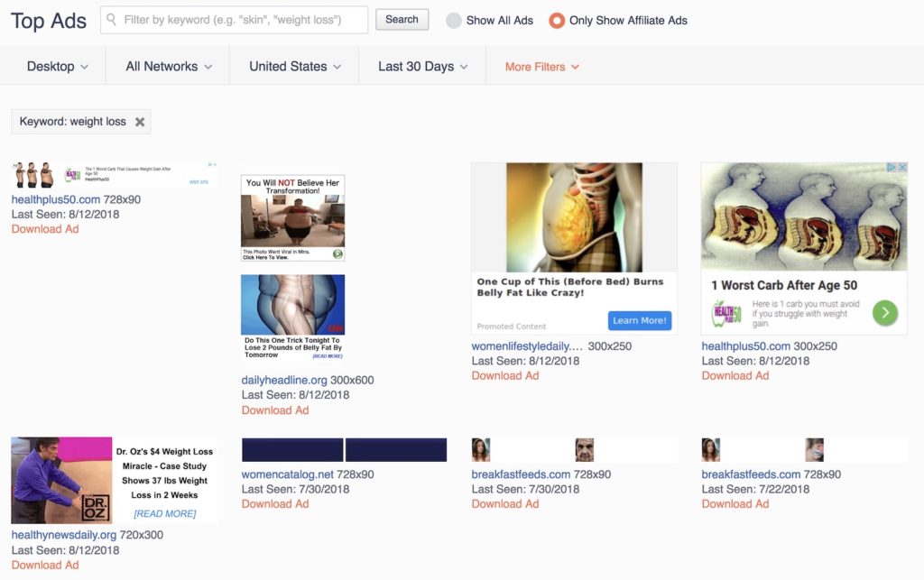The image size is (924, 580).
Task: Select Only Show Affiliate Ads option
Action: [x=557, y=21]
